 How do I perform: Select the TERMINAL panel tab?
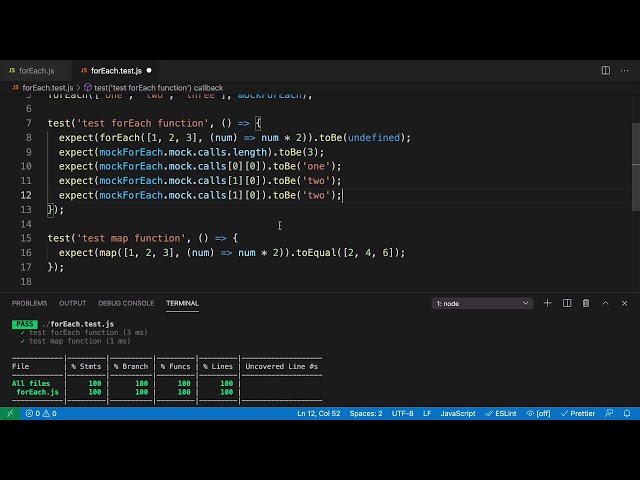point(182,303)
